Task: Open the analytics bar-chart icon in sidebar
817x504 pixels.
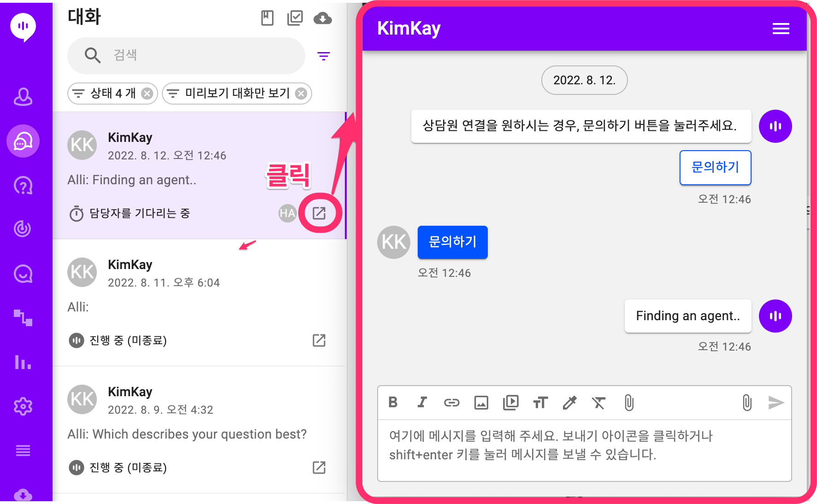Action: pyautogui.click(x=23, y=363)
